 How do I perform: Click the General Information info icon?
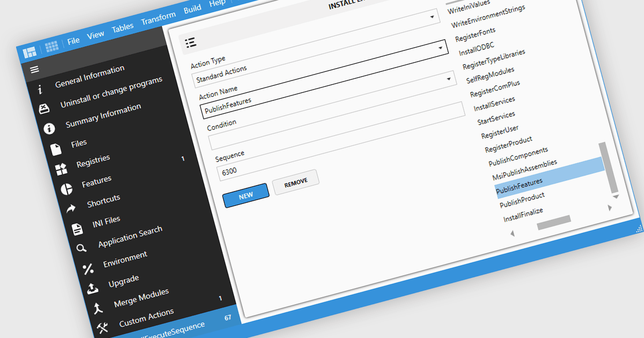coord(40,90)
